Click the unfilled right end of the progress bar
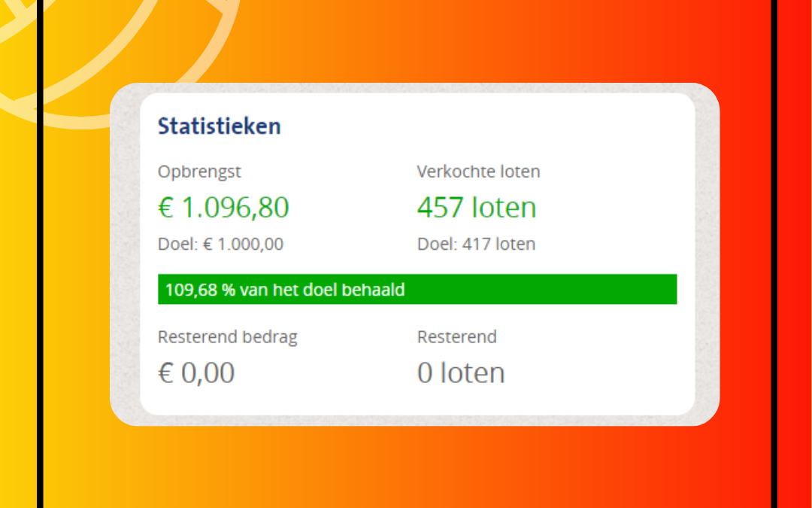812x508 pixels. point(669,290)
